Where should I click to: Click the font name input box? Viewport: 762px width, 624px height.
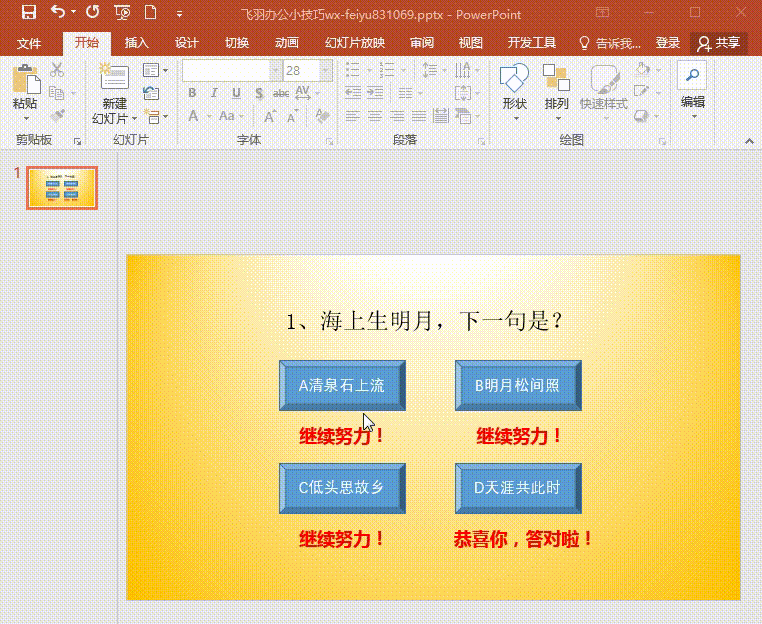click(226, 70)
